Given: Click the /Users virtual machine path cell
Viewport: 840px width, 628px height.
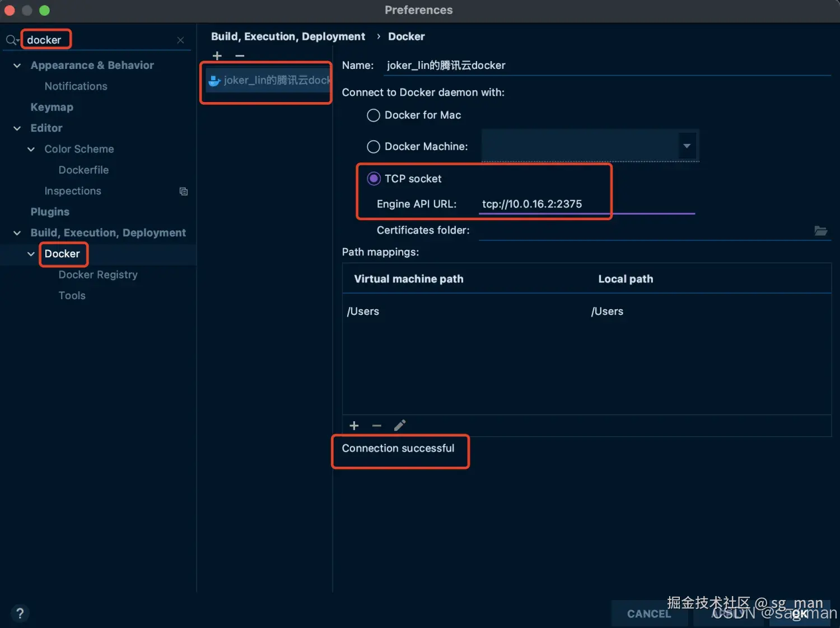Looking at the screenshot, I should coord(363,311).
